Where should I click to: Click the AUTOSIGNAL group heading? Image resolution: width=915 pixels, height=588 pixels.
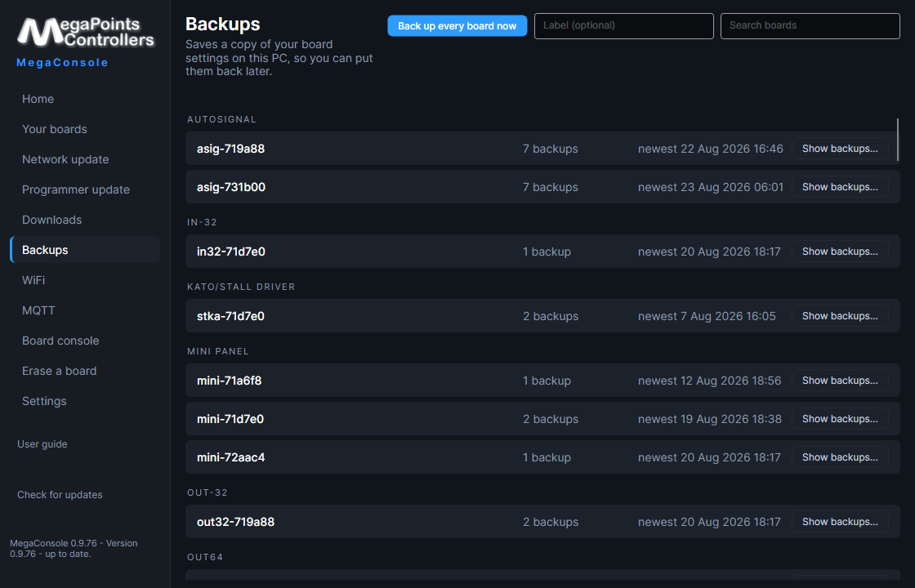[x=221, y=119]
